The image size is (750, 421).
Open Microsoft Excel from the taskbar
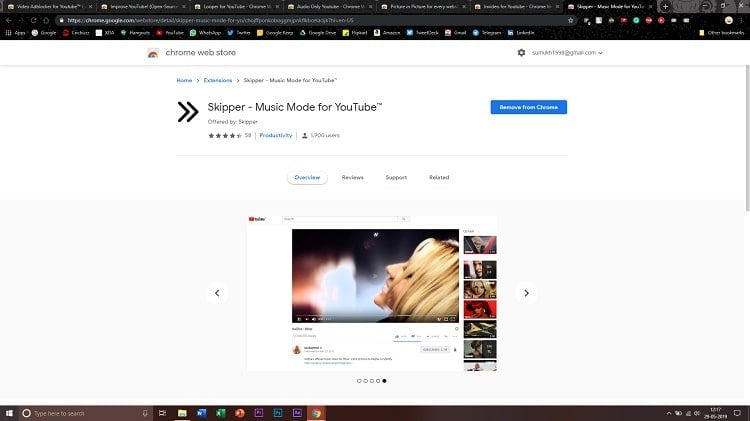(221, 413)
